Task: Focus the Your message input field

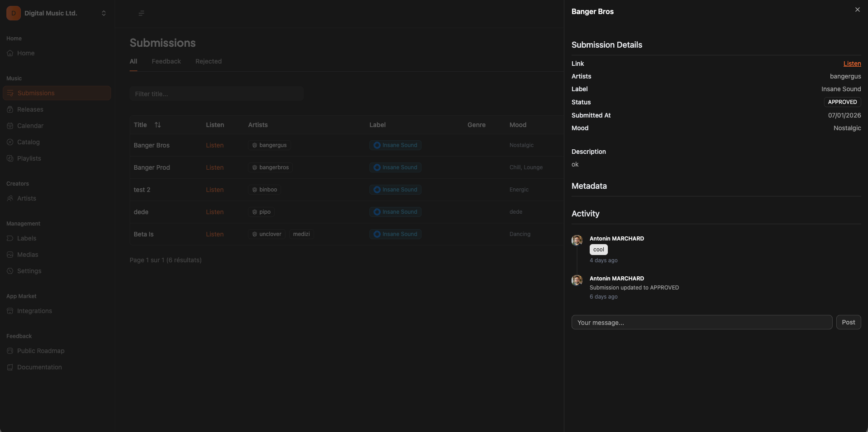Action: (x=702, y=322)
